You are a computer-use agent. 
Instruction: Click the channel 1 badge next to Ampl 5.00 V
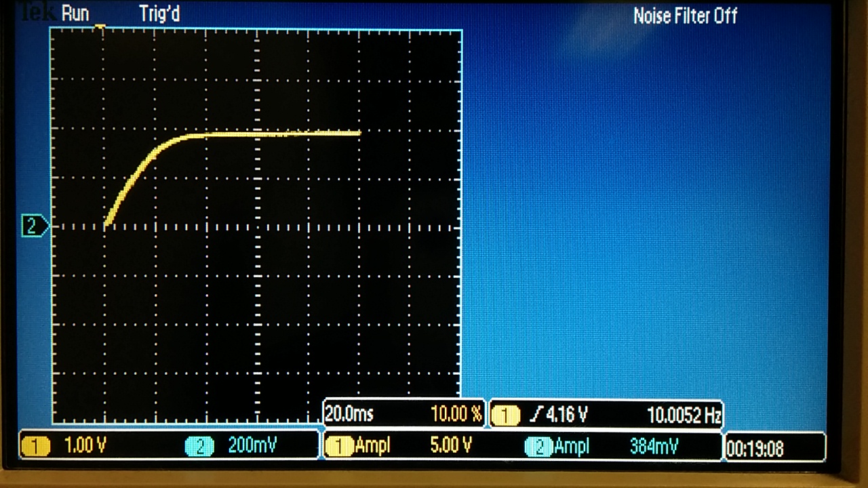coord(339,446)
